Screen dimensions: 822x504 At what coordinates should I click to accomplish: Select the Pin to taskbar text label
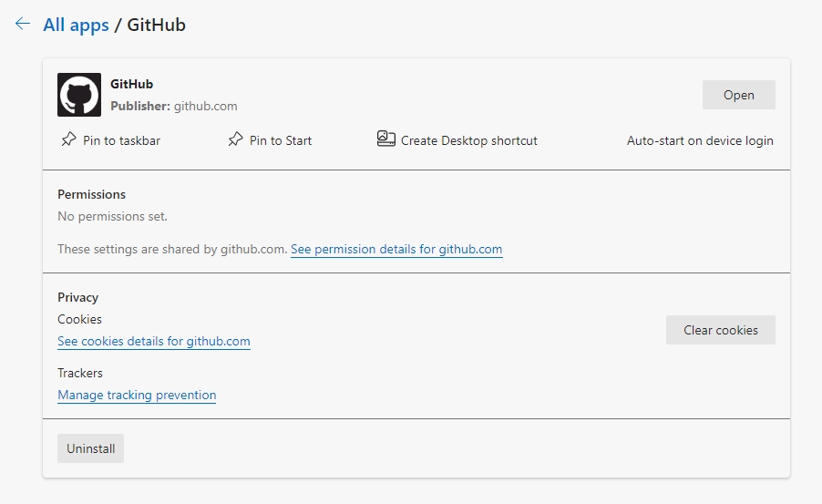121,140
